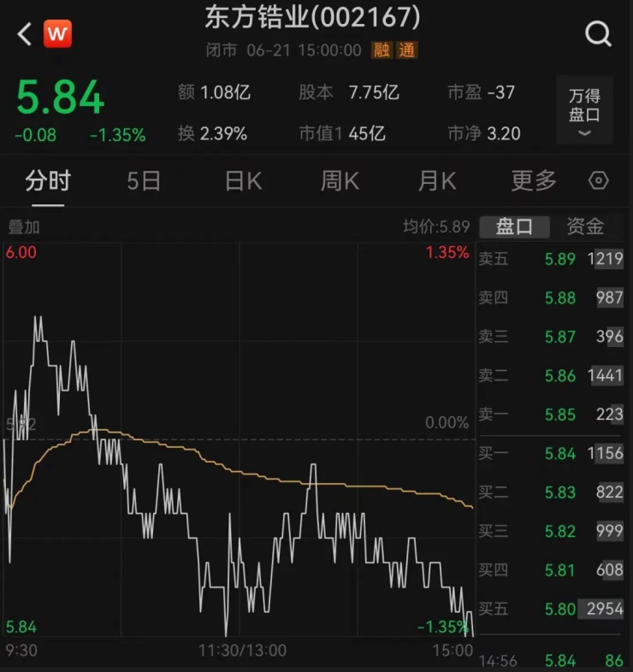Select the 日K chart tab
Image resolution: width=633 pixels, height=672 pixels.
(243, 181)
